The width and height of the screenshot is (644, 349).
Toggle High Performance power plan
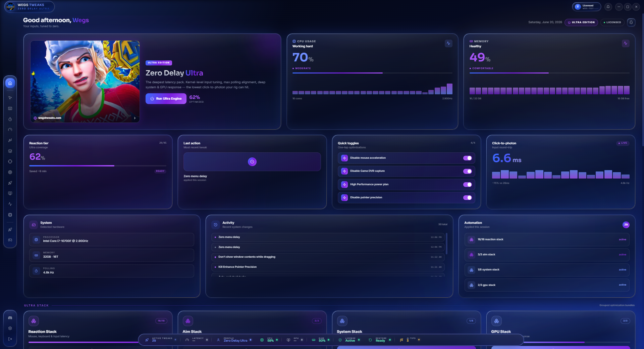(468, 185)
